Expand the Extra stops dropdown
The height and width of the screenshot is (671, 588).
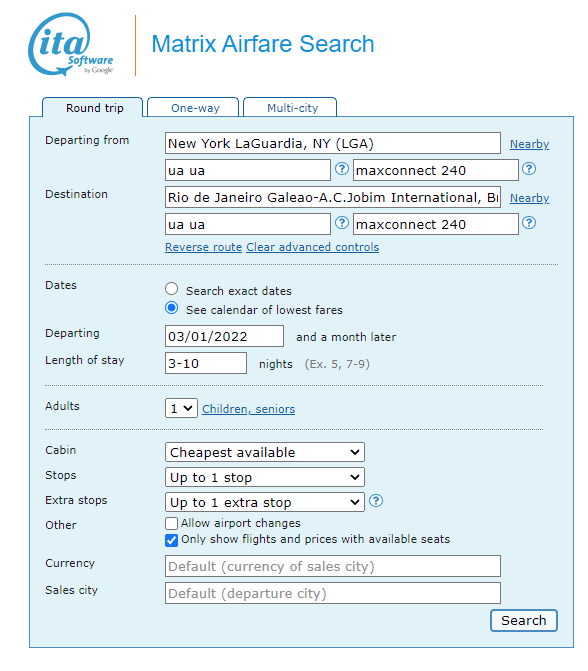(x=264, y=502)
